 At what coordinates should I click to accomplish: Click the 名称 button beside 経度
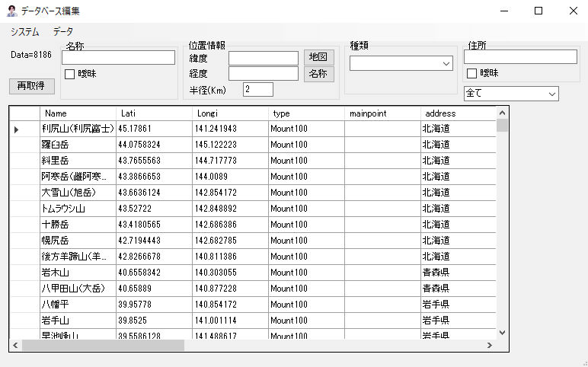click(319, 74)
